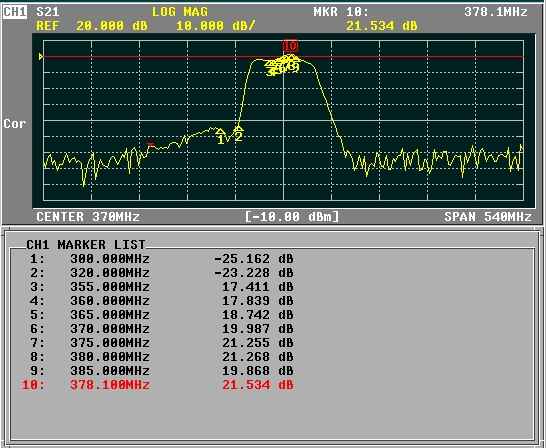Click the REF 20.000 dB value
This screenshot has width=546, height=448.
point(92,26)
